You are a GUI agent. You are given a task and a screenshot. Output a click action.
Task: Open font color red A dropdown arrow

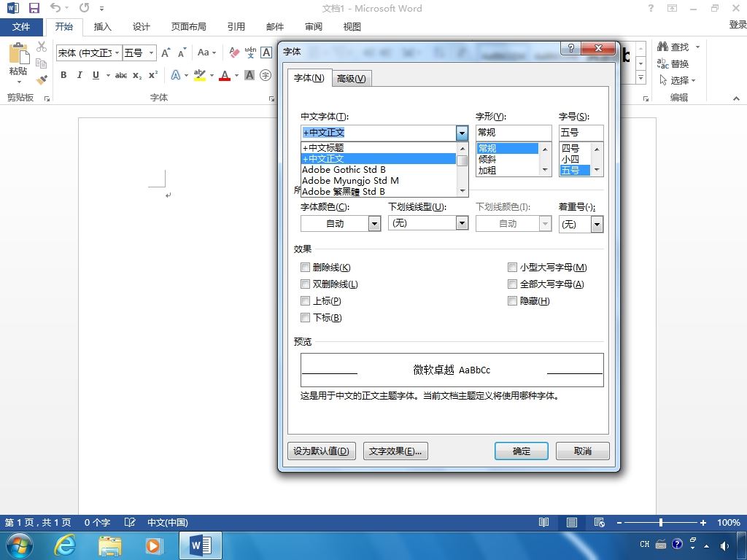pos(236,75)
